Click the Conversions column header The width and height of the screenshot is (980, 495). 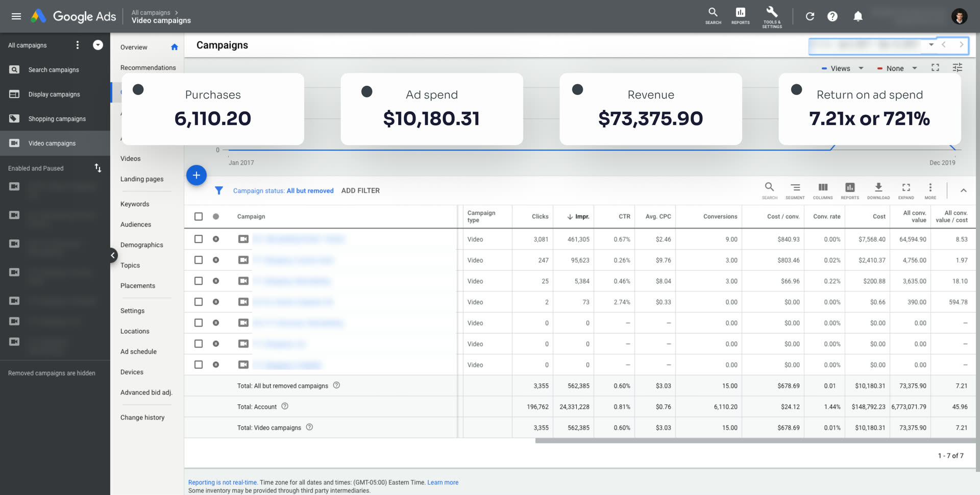[720, 216]
